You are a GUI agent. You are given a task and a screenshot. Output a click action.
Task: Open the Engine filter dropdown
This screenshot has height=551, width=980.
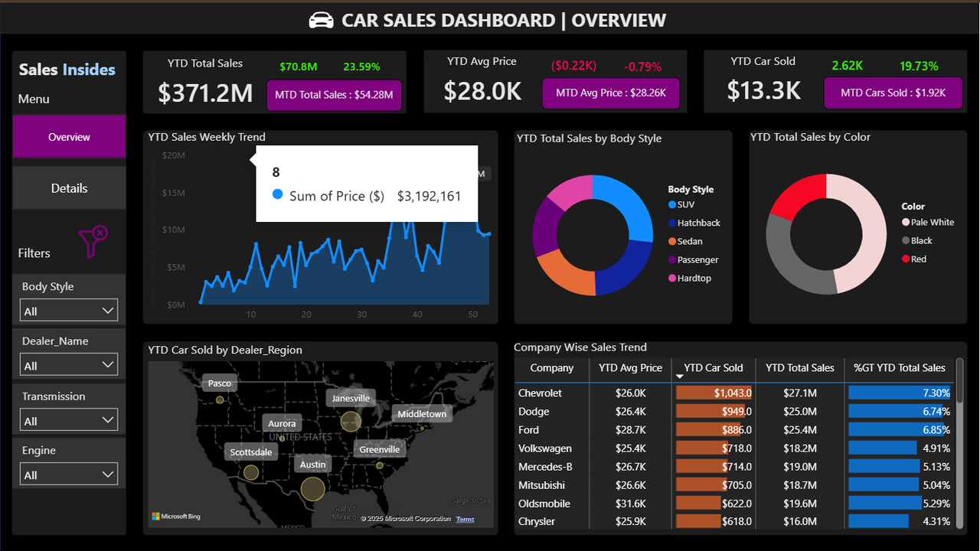click(69, 474)
